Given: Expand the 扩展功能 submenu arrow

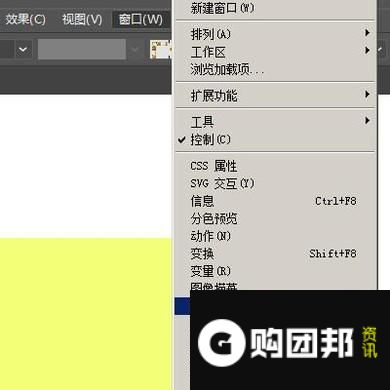Looking at the screenshot, I should click(x=367, y=94).
